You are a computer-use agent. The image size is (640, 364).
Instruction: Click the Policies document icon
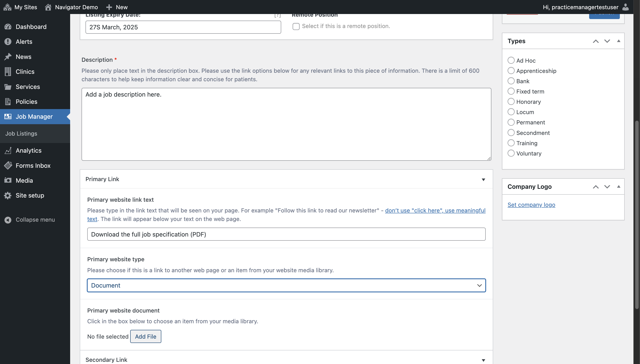pos(8,102)
